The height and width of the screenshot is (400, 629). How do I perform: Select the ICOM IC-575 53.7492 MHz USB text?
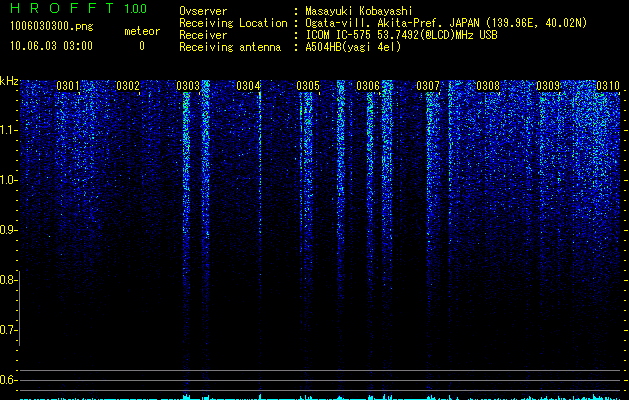click(x=401, y=35)
